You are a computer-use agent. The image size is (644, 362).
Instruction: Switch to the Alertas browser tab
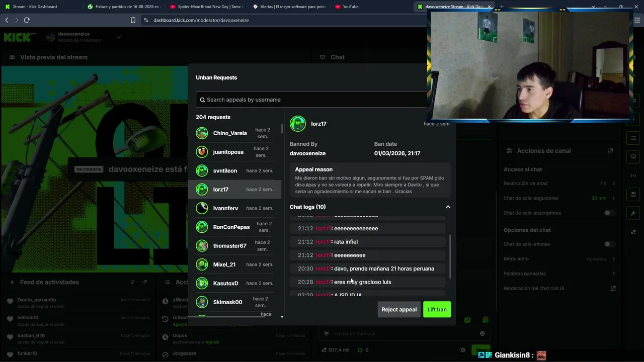pos(289,7)
